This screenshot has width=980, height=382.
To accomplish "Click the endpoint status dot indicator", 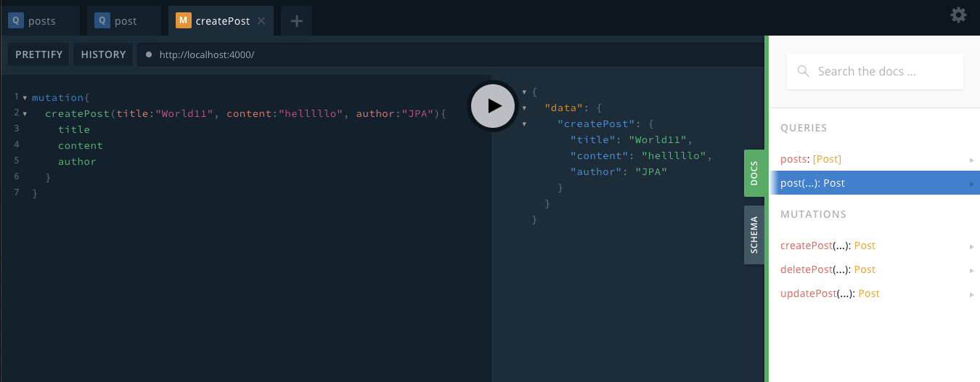I will click(x=149, y=54).
